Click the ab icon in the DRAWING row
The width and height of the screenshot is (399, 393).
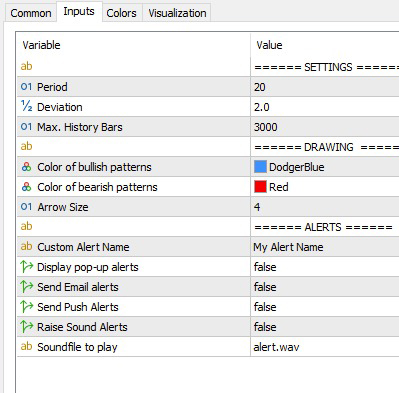[x=26, y=146]
